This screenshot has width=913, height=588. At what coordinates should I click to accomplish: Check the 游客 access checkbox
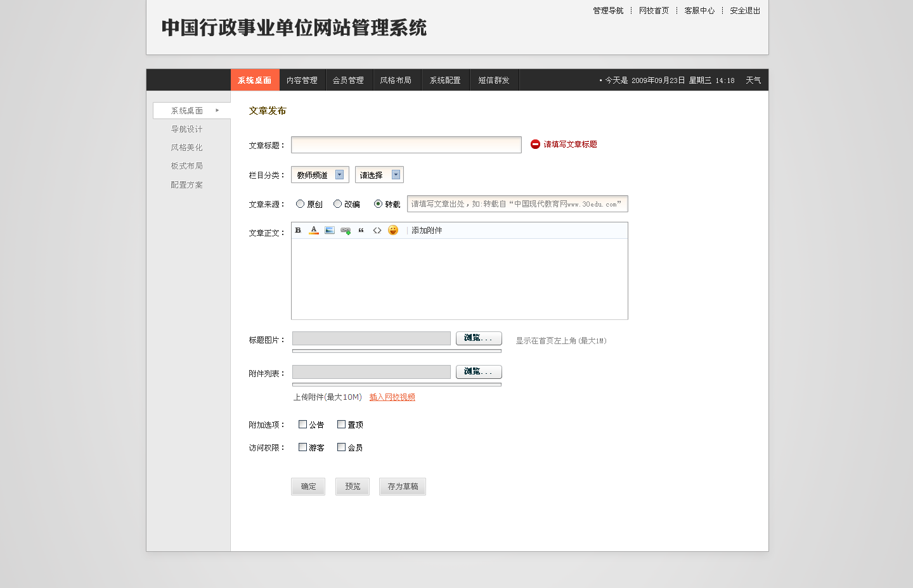pyautogui.click(x=303, y=447)
